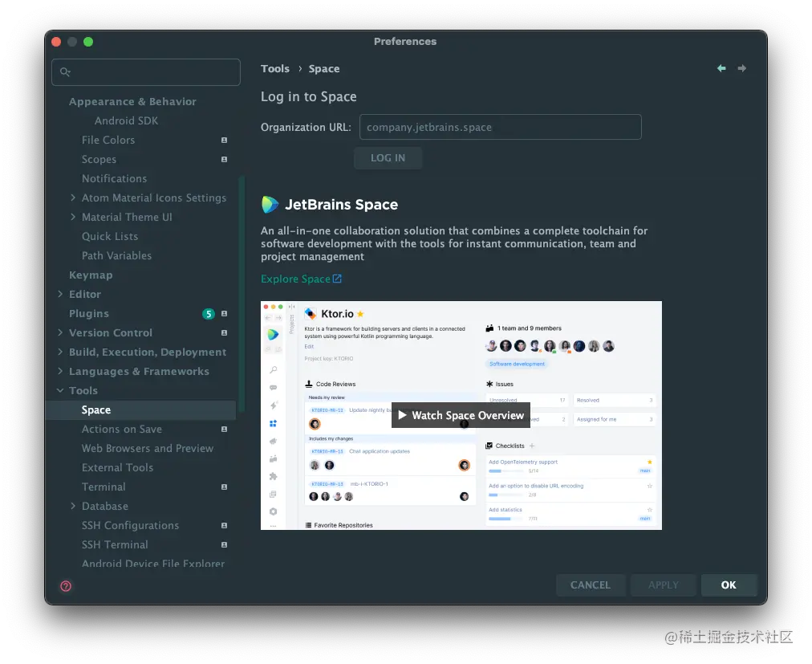Expand Languages & Frameworks section
The image size is (812, 664).
[60, 371]
